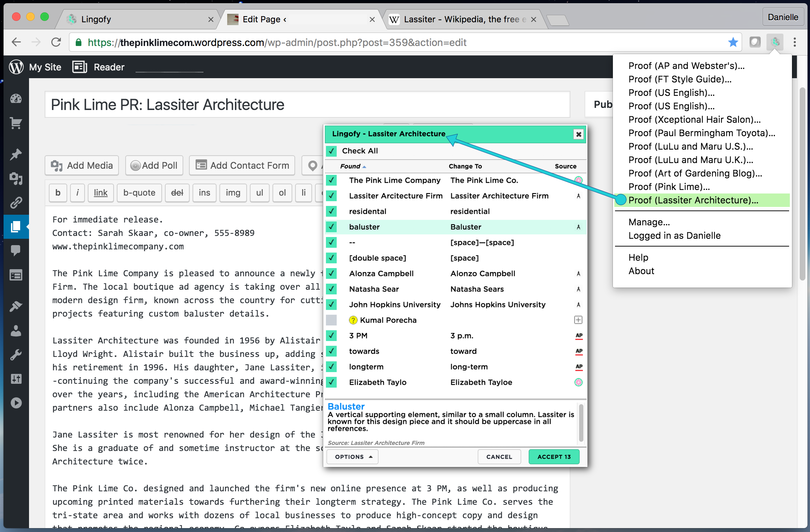Open Help in Lingofy menu

[638, 258]
